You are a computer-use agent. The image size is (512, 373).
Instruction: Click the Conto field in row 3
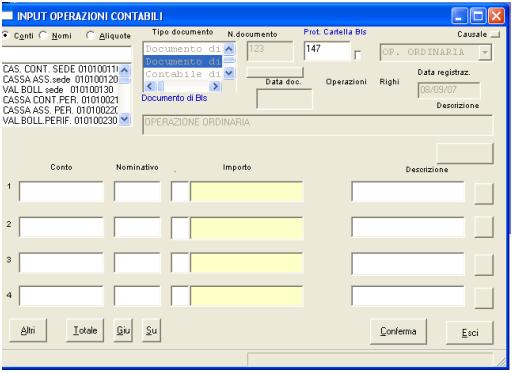pos(61,263)
